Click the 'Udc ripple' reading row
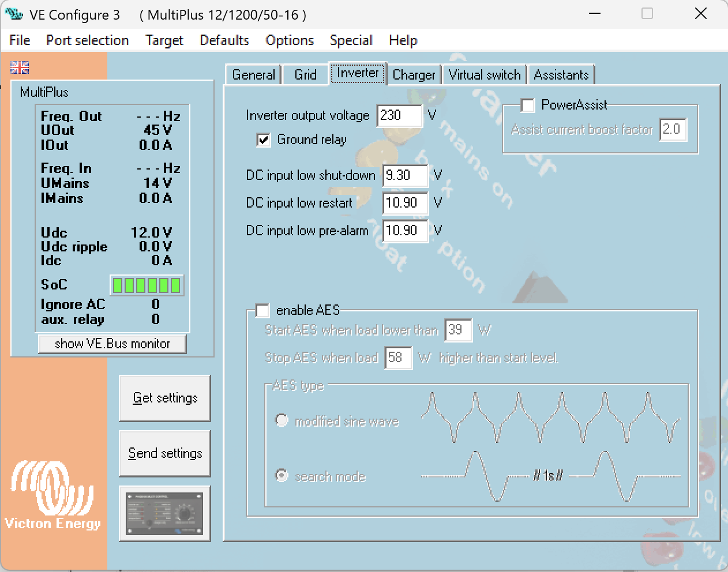Viewport: 728px width, 572px height. pyautogui.click(x=107, y=247)
